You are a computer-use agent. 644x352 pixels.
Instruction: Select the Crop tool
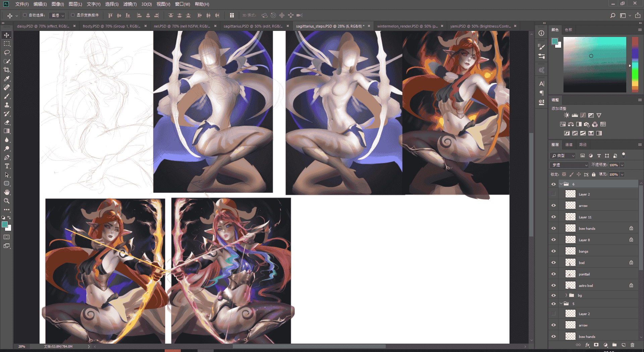click(7, 70)
